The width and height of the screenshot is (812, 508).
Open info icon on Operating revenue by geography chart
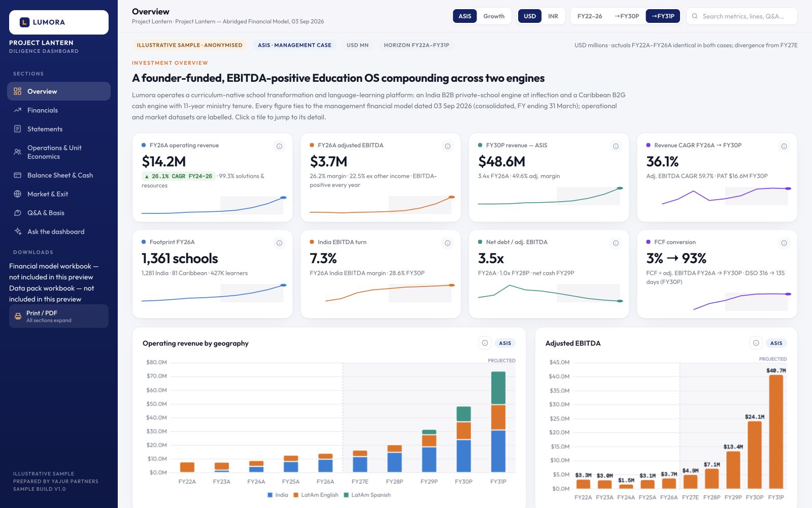click(485, 343)
